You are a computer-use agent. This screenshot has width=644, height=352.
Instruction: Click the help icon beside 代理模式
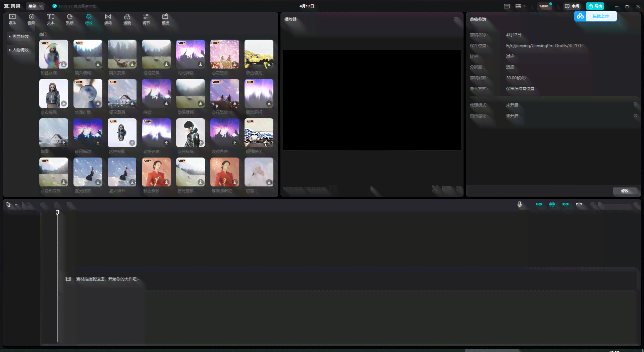pos(635,104)
